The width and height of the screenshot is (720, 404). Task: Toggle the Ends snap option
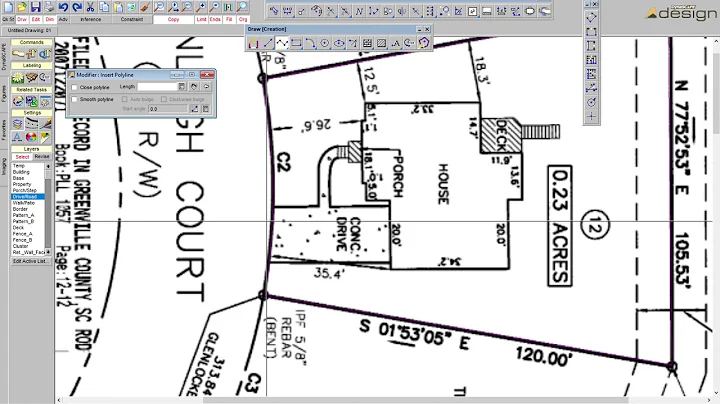click(x=215, y=19)
